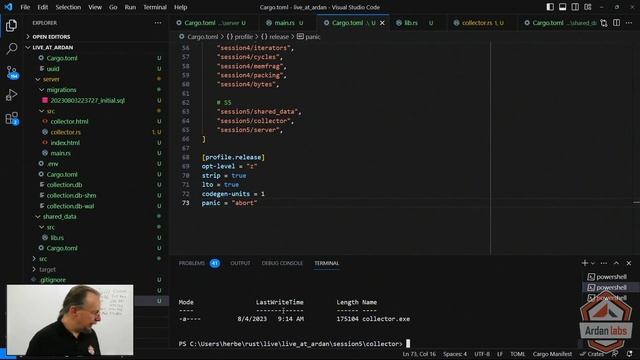
Task: Open the File menu
Action: (25, 7)
